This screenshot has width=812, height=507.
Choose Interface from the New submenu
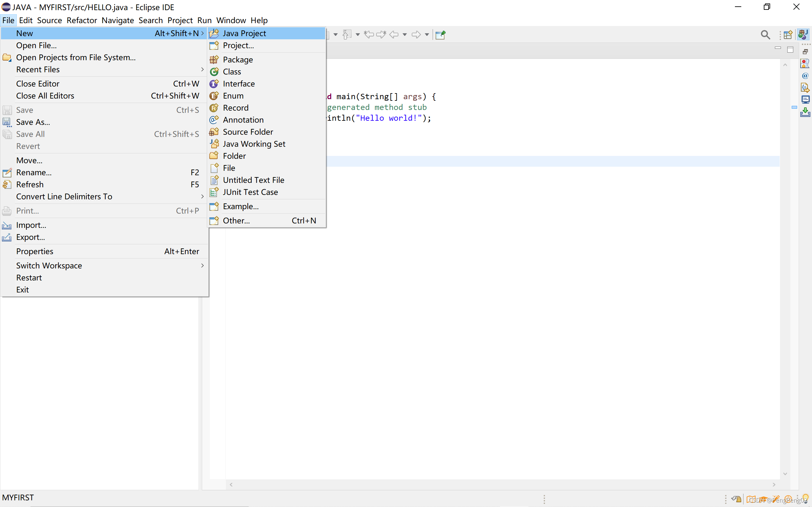point(239,83)
